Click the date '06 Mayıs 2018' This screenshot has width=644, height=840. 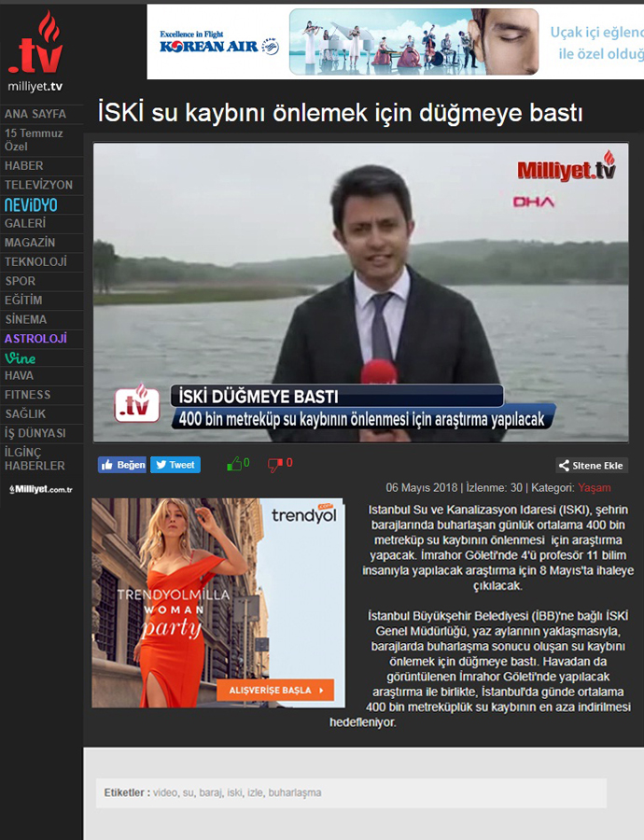(x=422, y=488)
